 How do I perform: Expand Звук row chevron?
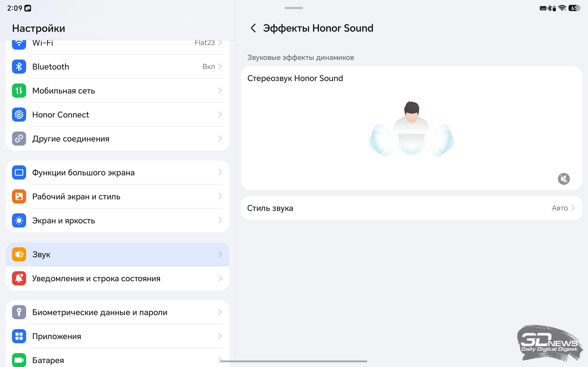220,254
